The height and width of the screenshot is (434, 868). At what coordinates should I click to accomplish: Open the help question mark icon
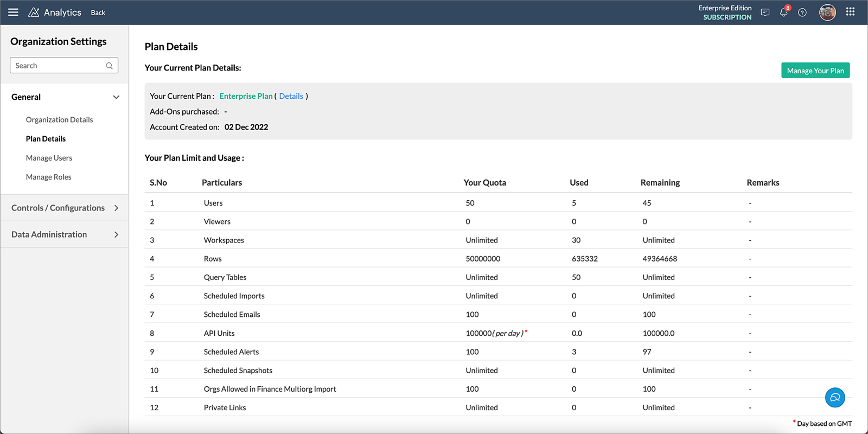point(802,12)
